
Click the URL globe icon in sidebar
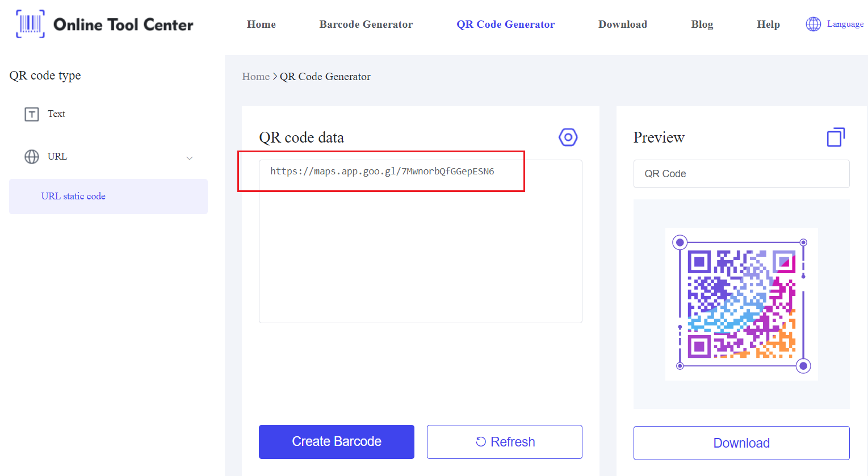click(32, 157)
